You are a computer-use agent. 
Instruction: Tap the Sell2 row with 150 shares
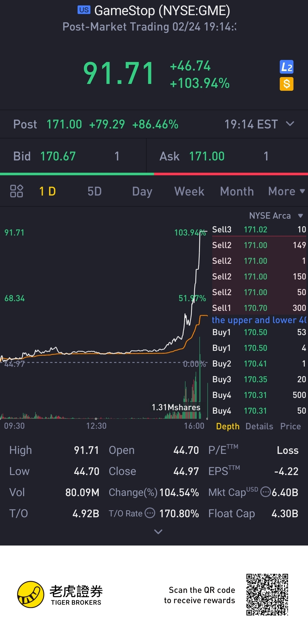tap(259, 277)
